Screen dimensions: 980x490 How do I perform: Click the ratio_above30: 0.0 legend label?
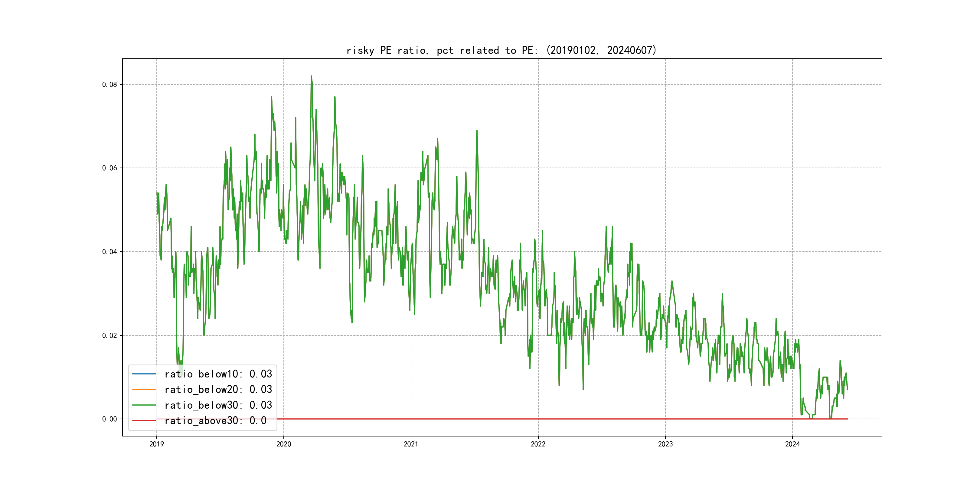(215, 421)
